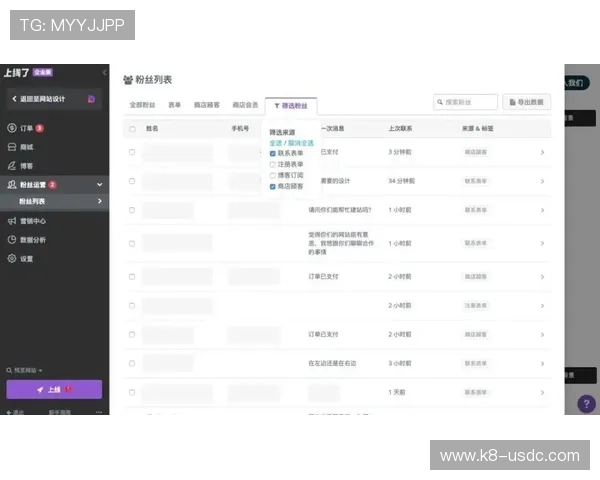Open details arrow of 注册表单 tagged row

[x=542, y=306]
